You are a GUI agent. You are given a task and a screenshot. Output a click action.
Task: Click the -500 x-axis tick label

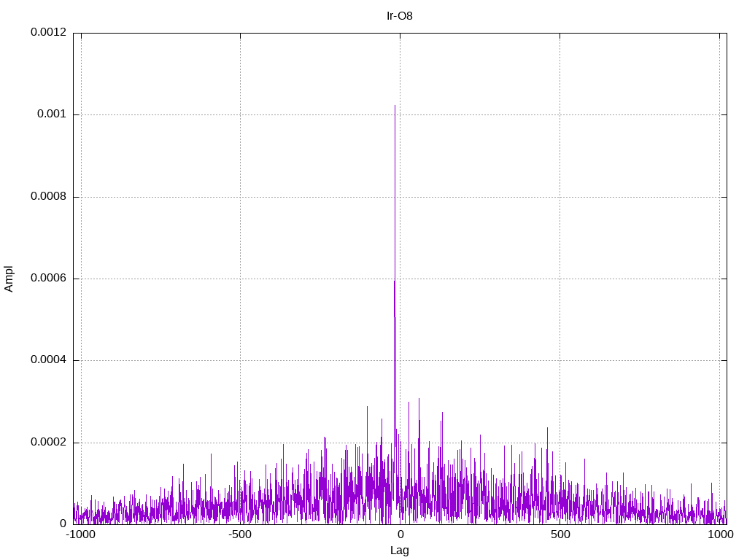(x=239, y=534)
